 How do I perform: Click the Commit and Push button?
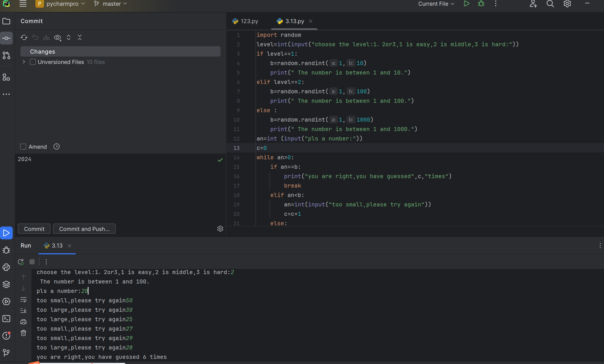pyautogui.click(x=84, y=229)
